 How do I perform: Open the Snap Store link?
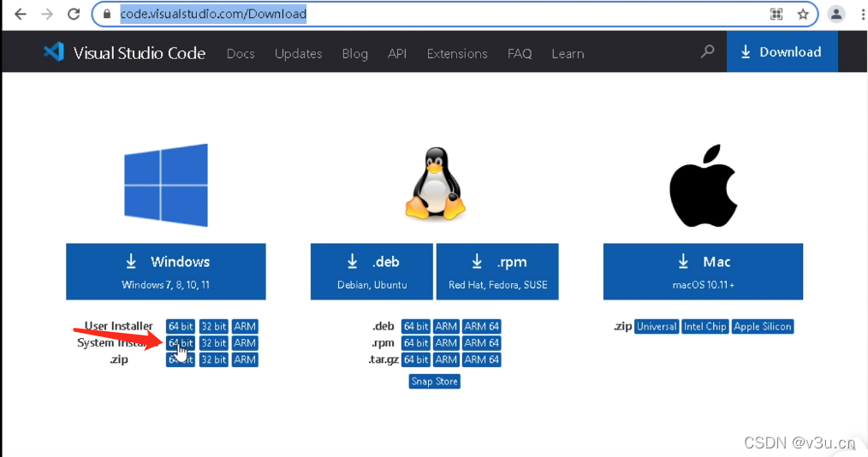[x=435, y=381]
